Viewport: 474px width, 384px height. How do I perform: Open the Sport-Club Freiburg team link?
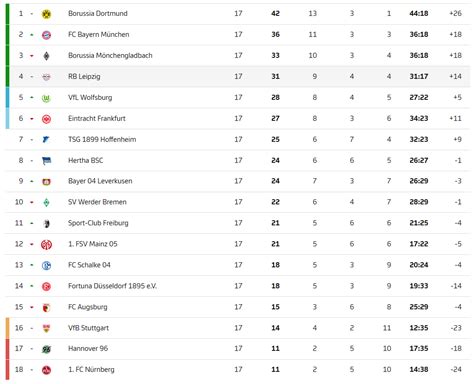(x=98, y=223)
